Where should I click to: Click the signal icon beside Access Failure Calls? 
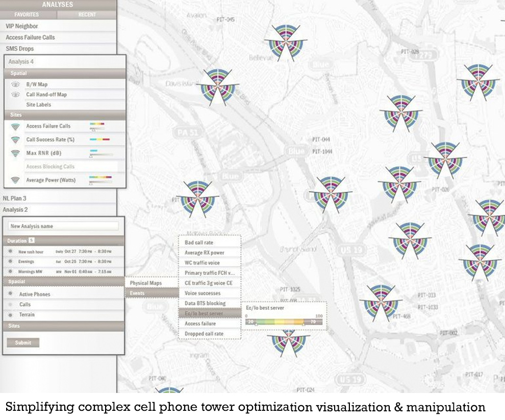15,126
